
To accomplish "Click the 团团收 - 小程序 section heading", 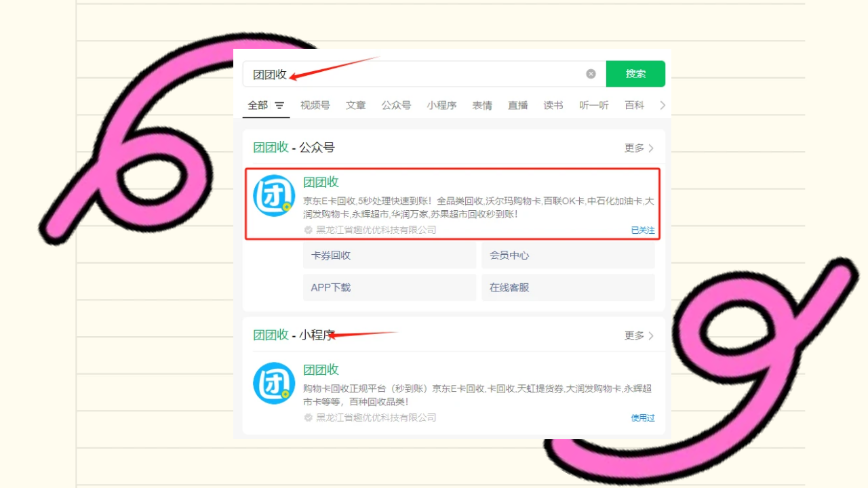I will [x=294, y=335].
